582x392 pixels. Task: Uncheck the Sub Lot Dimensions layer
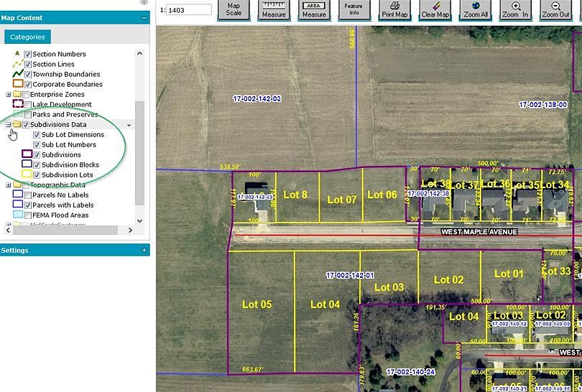[37, 135]
